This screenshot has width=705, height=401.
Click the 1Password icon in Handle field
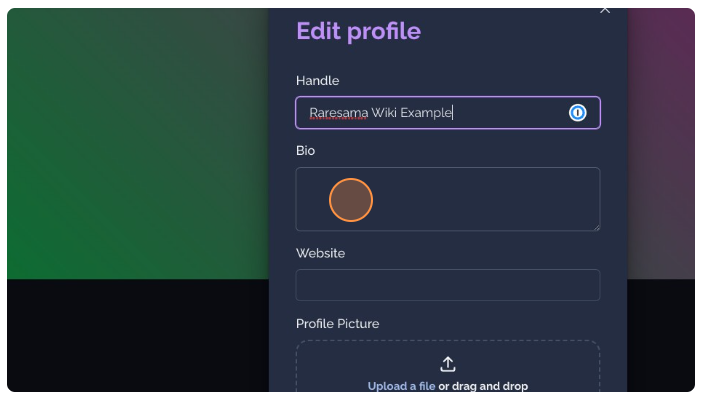tap(577, 112)
